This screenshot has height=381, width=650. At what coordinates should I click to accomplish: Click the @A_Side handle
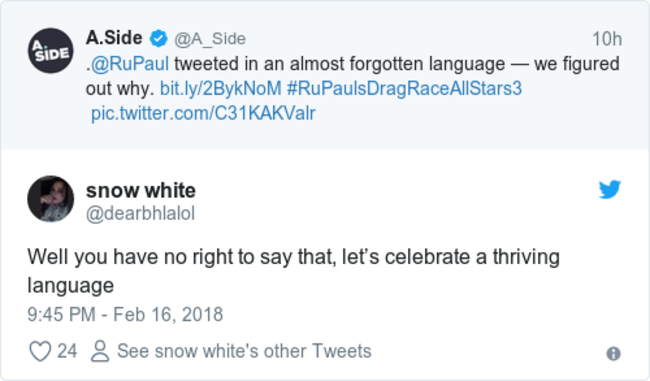pos(210,39)
